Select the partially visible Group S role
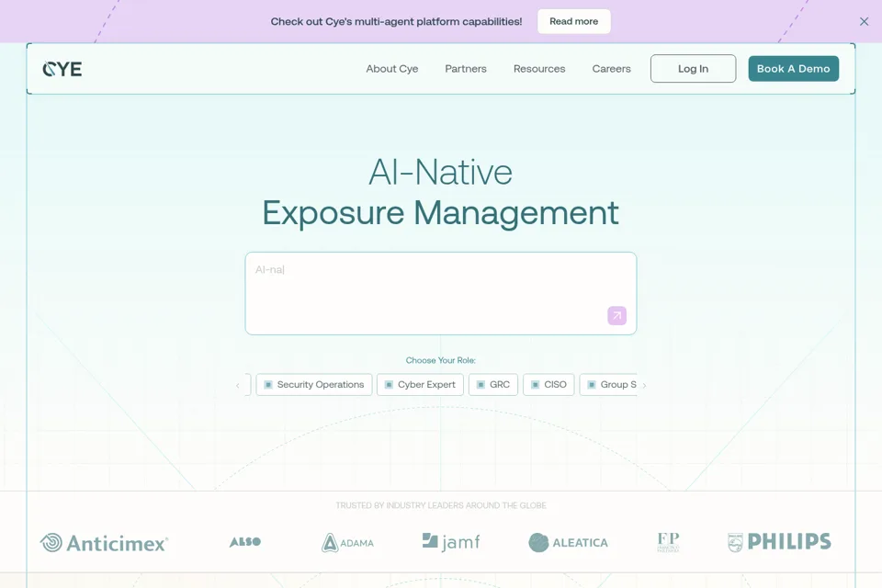This screenshot has height=588, width=882. [608, 385]
